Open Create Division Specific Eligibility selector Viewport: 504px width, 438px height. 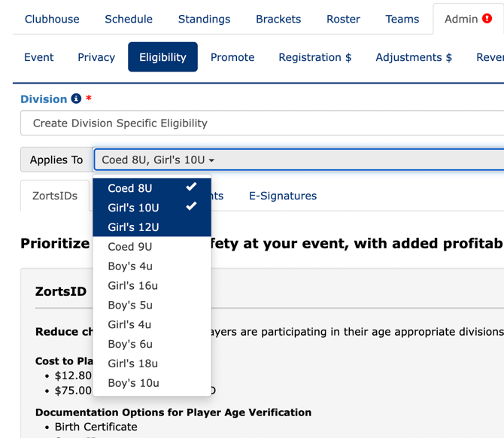262,123
